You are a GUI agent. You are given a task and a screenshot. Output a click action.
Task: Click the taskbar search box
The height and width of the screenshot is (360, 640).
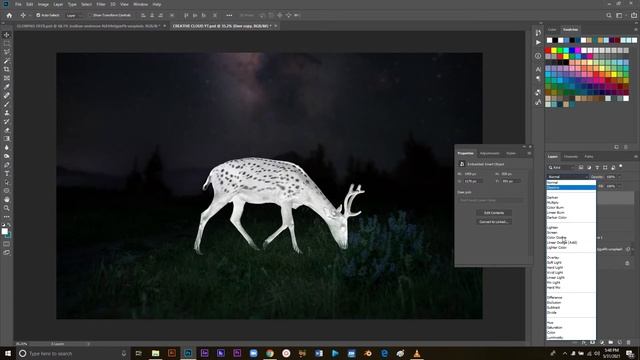coord(73,353)
